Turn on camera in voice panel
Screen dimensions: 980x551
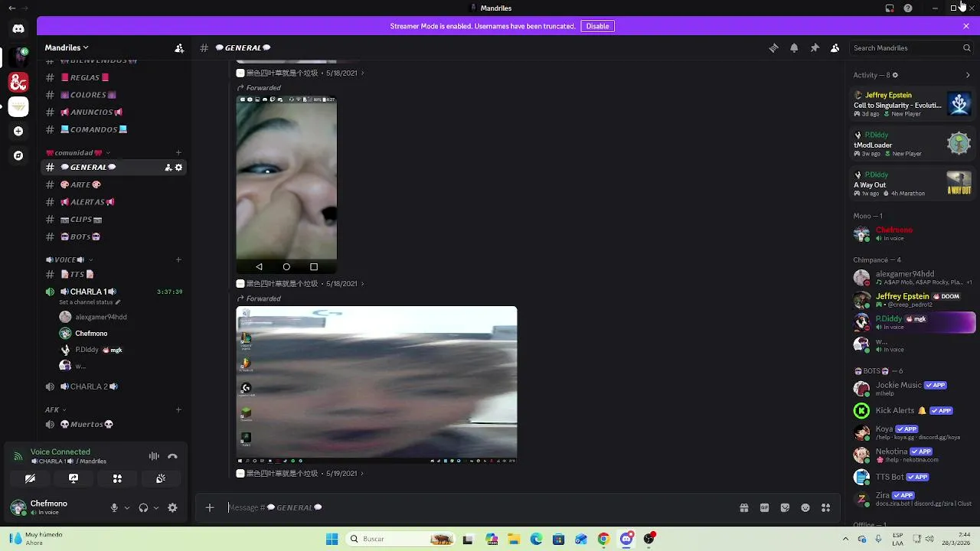click(30, 478)
